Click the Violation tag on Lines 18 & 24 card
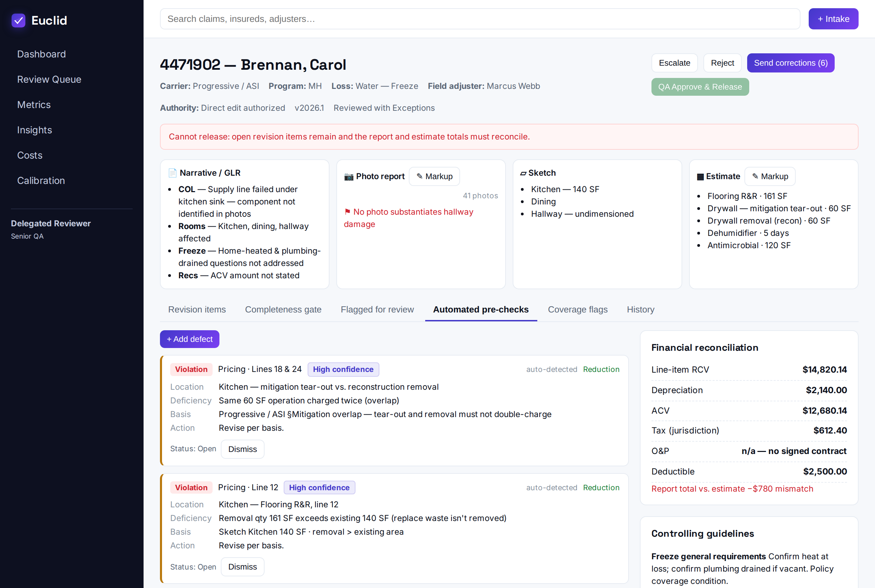 (191, 369)
